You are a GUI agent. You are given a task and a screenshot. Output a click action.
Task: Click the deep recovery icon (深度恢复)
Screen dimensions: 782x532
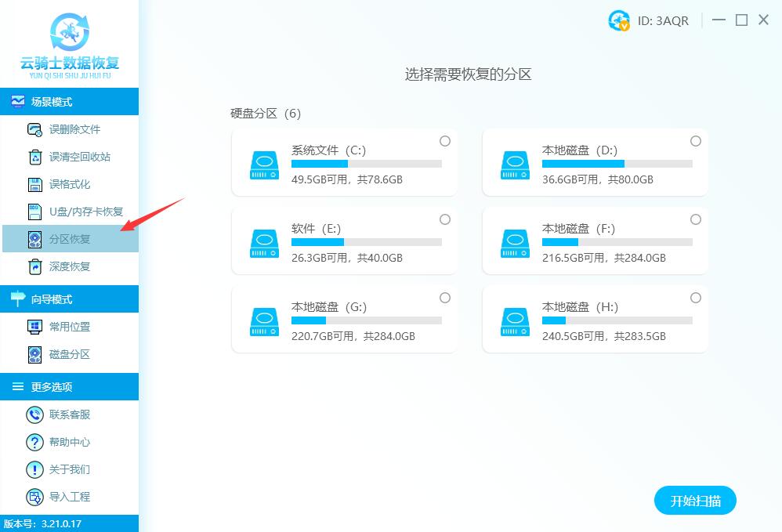click(35, 267)
